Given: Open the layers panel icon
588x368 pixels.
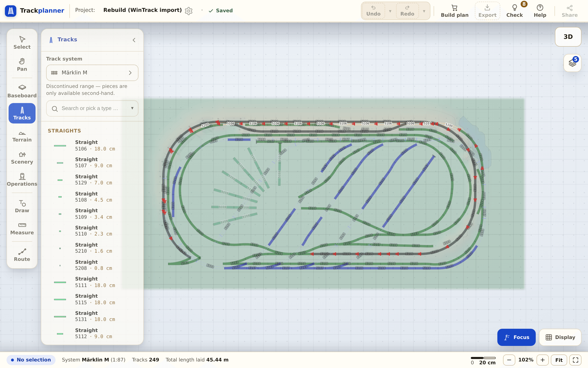Looking at the screenshot, I should (572, 63).
